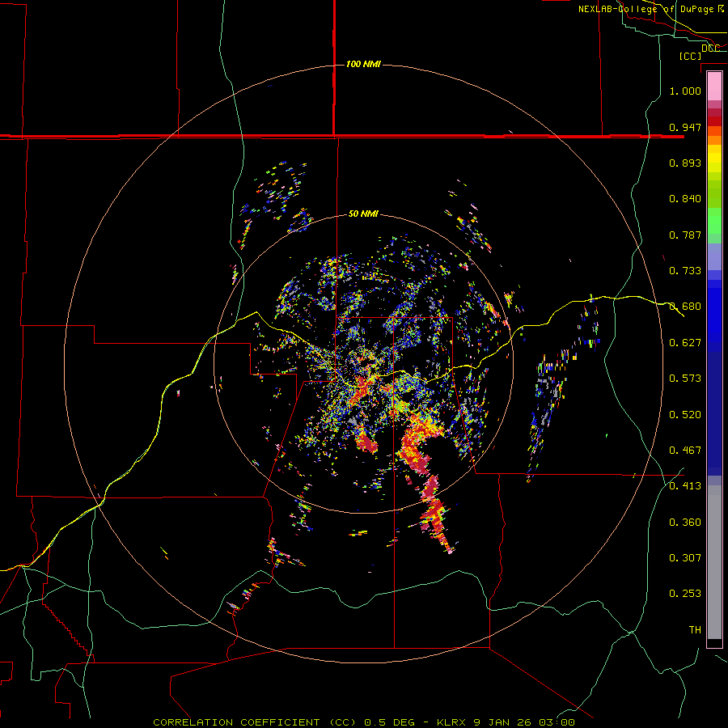
Task: Pick the periwinkle segment of the color bar
Action: (714, 256)
